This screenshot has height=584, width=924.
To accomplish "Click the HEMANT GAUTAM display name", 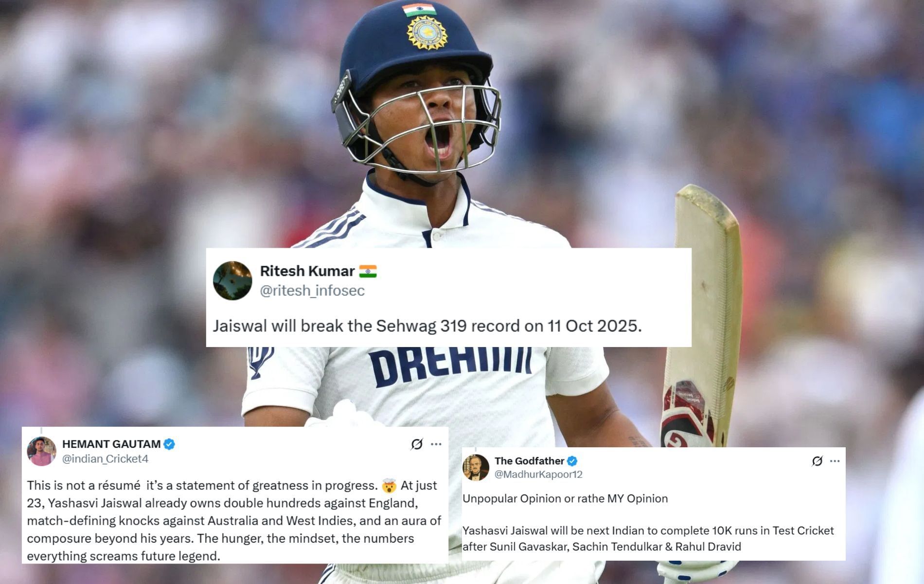I will point(111,444).
